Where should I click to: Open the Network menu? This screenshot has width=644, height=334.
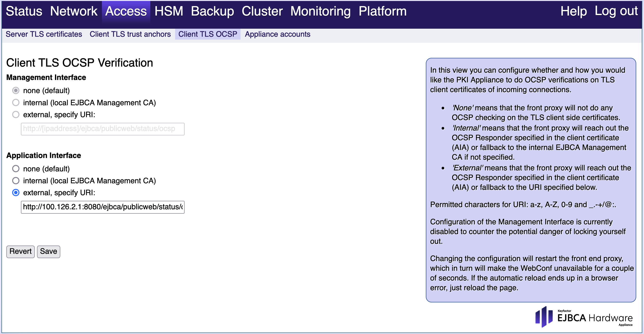pyautogui.click(x=74, y=11)
